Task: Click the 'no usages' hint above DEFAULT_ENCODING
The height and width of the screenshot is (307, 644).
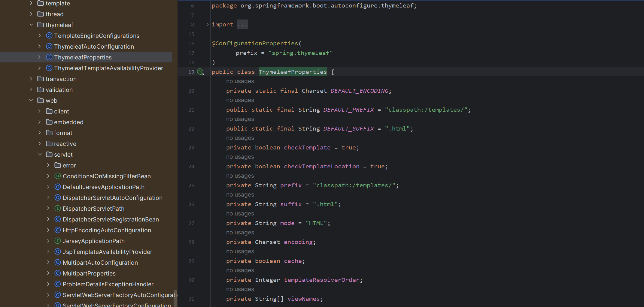Action: pos(240,81)
